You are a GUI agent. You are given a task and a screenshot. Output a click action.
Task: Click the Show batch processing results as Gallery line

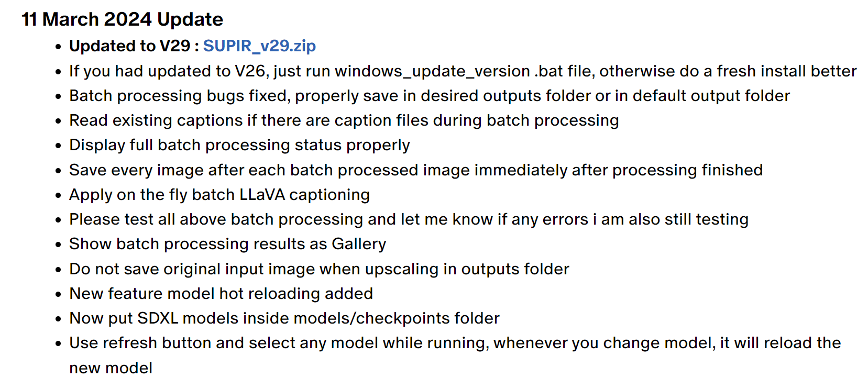point(228,244)
